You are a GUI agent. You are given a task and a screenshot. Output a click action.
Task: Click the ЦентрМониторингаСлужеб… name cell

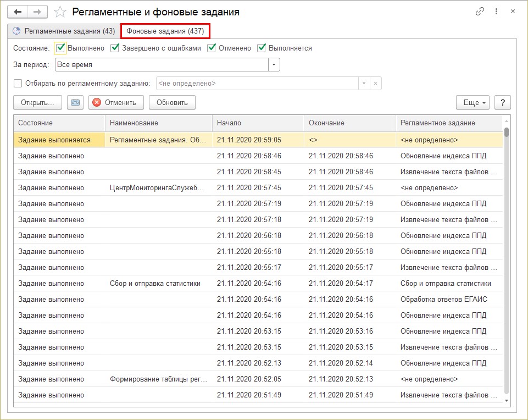point(159,187)
